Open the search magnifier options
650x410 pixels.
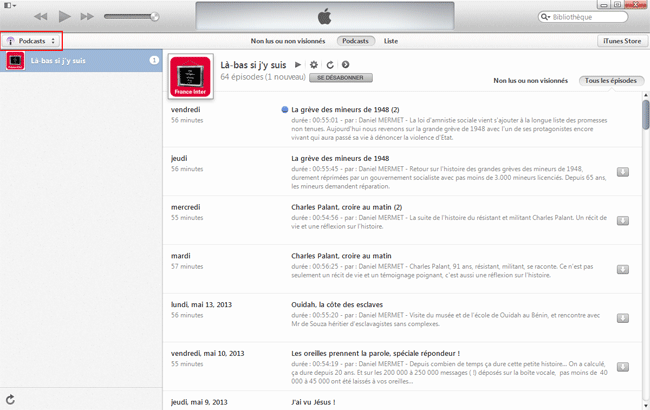click(x=545, y=17)
